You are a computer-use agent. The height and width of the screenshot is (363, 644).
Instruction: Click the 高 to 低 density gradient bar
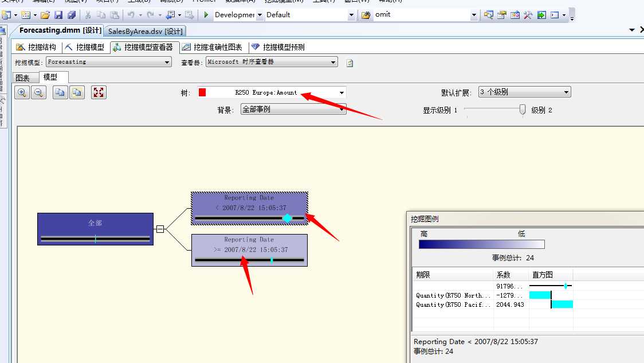click(x=481, y=244)
